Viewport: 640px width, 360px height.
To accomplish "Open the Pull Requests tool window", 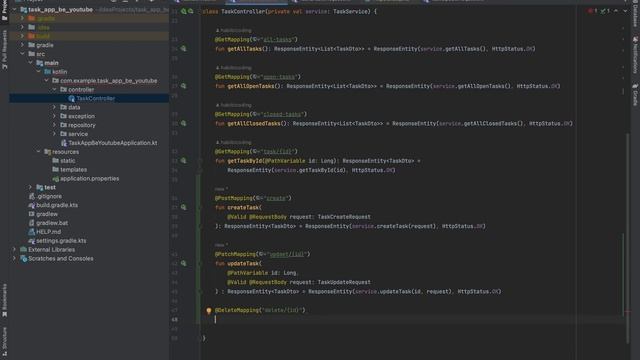I will (x=4, y=49).
